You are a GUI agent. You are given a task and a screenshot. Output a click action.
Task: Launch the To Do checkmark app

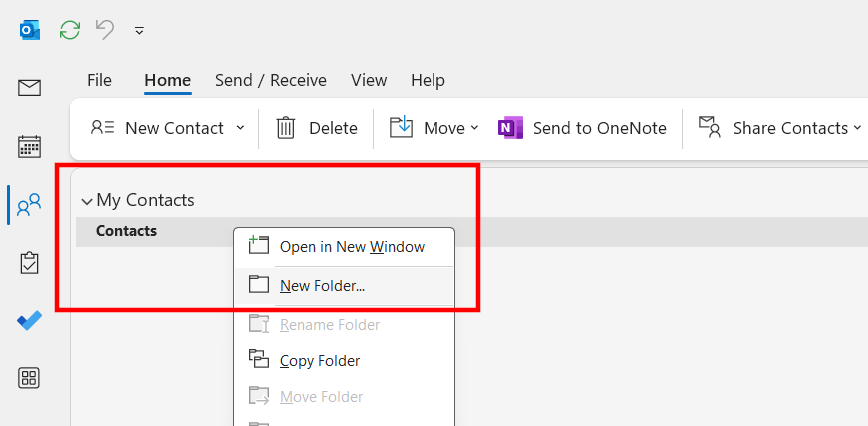(x=29, y=320)
